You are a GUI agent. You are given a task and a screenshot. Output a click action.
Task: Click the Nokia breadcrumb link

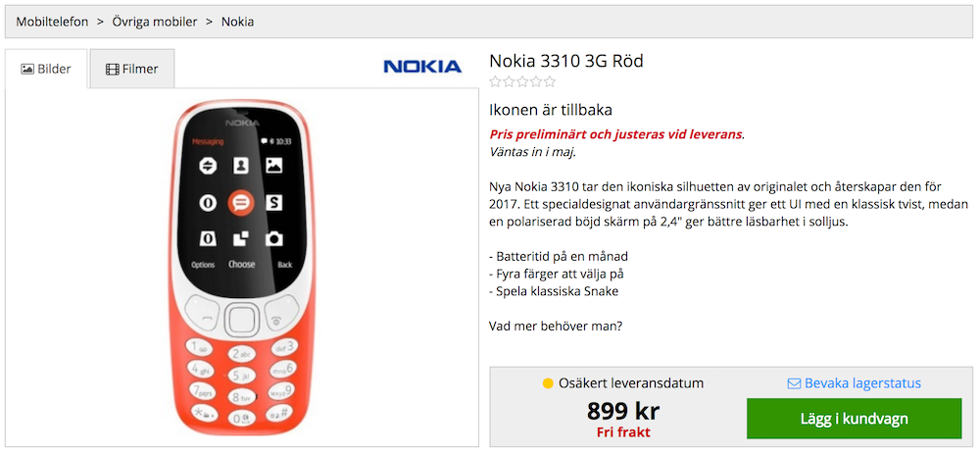[x=237, y=21]
